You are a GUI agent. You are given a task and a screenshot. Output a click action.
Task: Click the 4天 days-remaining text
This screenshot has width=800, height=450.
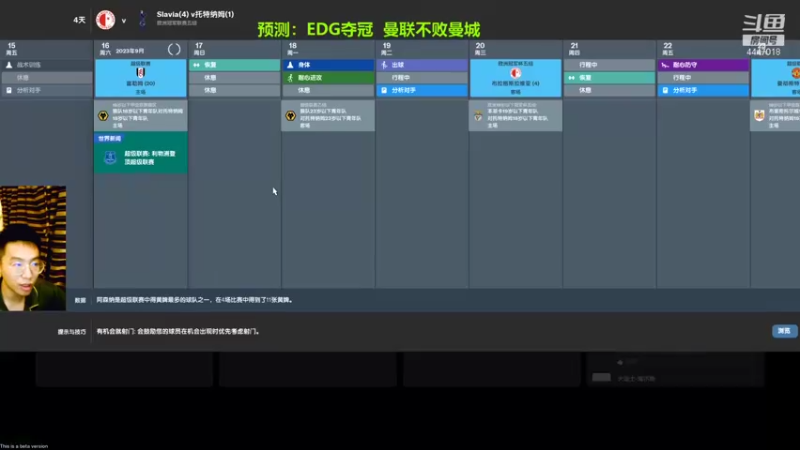click(79, 20)
